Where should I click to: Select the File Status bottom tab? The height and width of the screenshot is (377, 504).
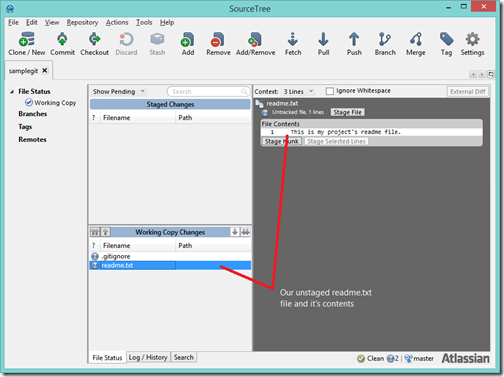(x=107, y=358)
